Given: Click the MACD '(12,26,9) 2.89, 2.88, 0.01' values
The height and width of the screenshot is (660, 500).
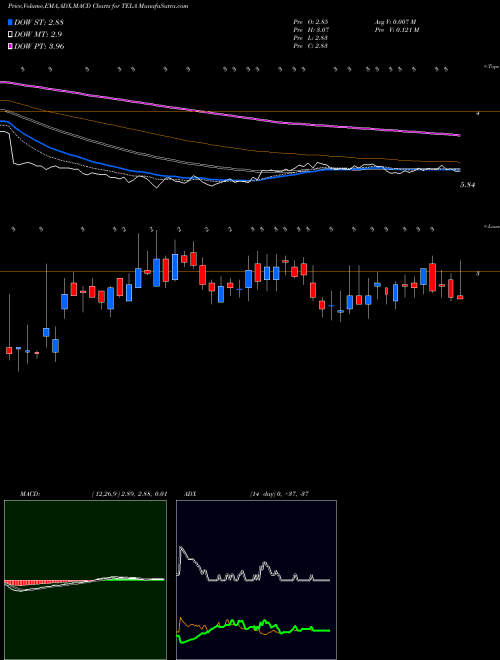Looking at the screenshot, I should [x=129, y=494].
